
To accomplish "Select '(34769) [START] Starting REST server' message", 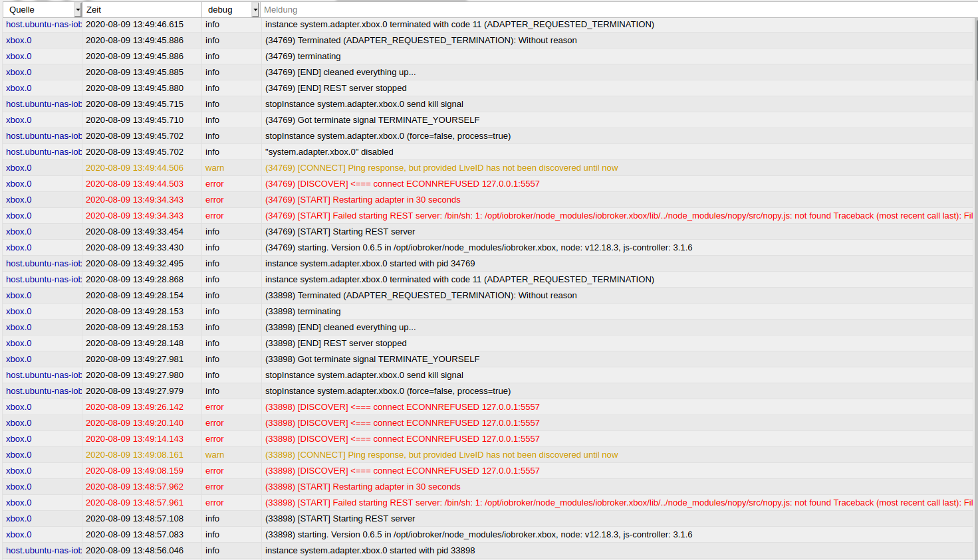I will click(x=340, y=232).
